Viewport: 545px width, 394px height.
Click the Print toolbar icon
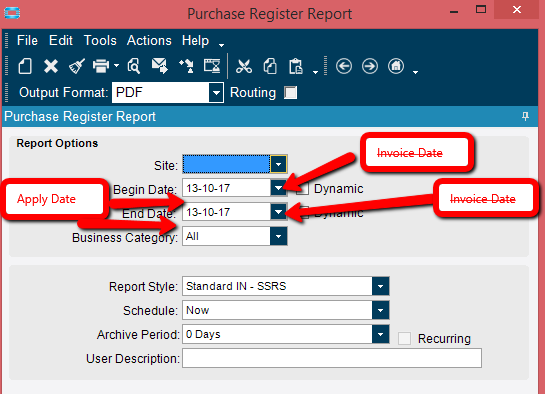pyautogui.click(x=101, y=66)
